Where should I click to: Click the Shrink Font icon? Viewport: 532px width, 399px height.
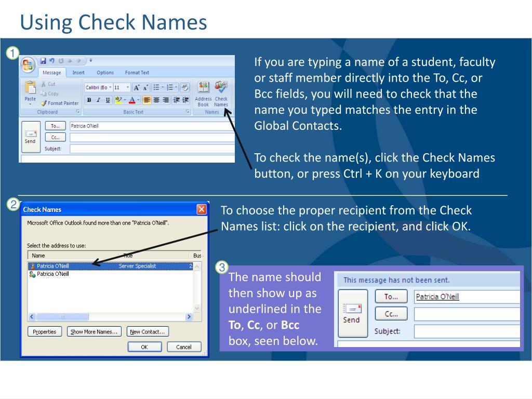coord(145,87)
